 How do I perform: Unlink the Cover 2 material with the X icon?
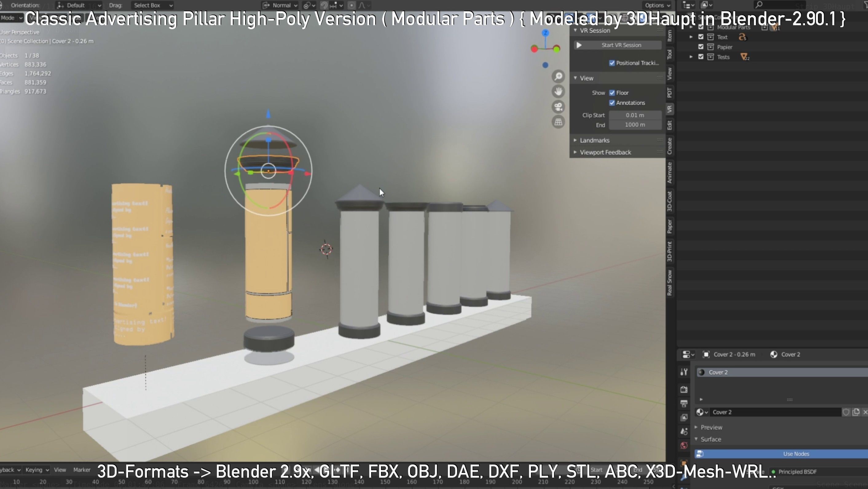click(x=865, y=412)
